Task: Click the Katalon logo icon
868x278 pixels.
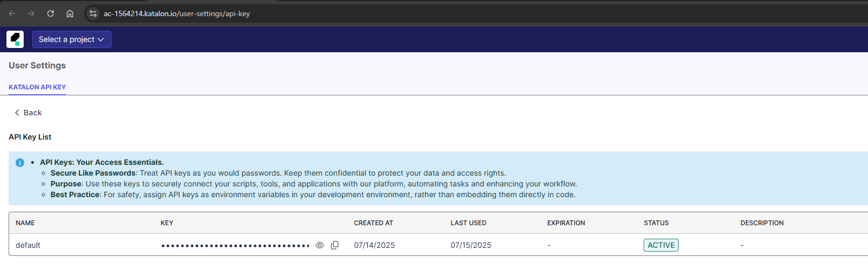Action: click(x=15, y=39)
